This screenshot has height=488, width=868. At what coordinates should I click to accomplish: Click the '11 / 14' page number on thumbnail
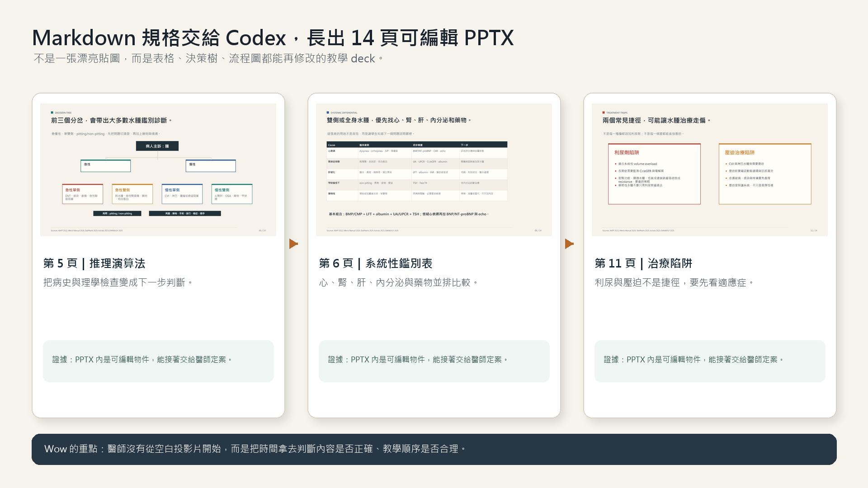[x=814, y=230]
